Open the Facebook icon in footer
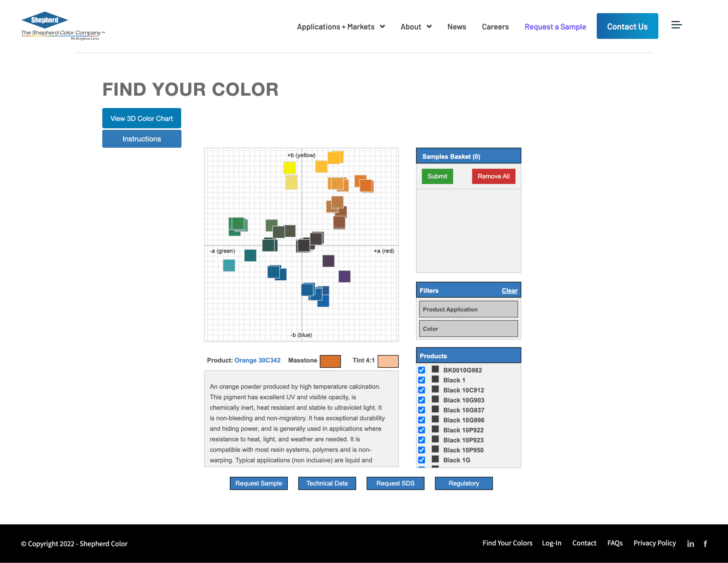Screen dimensions: 728x563 (x=705, y=544)
